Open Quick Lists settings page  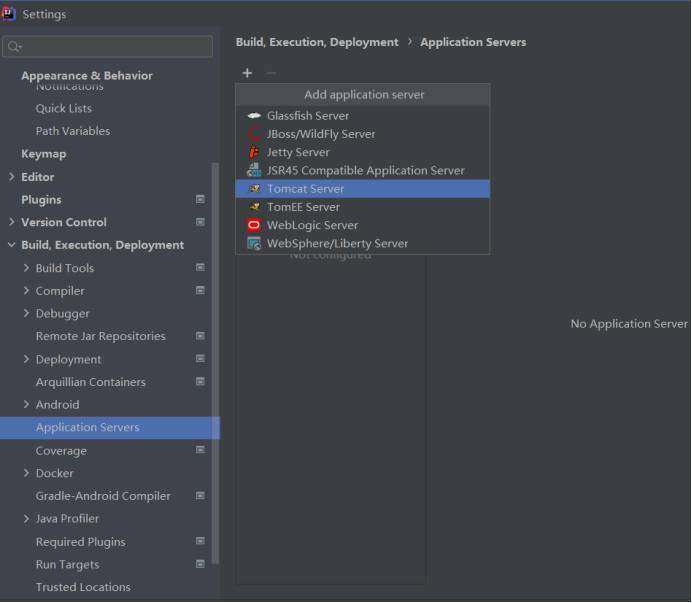(x=64, y=109)
